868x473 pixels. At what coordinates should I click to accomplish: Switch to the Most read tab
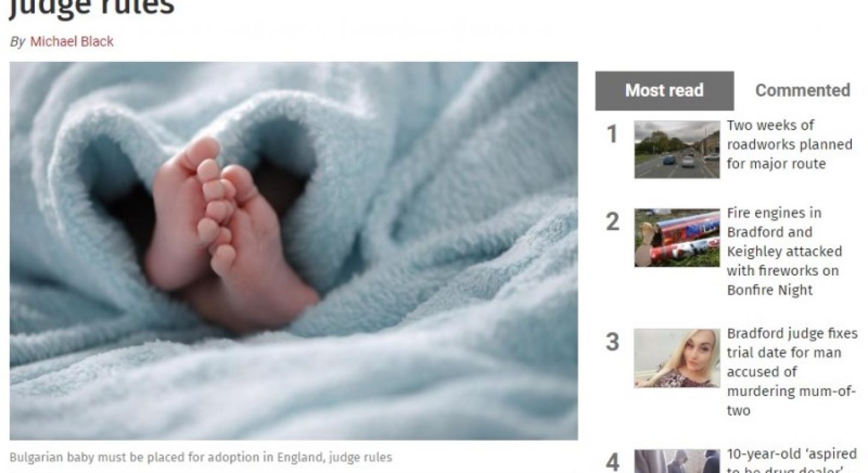coord(664,91)
